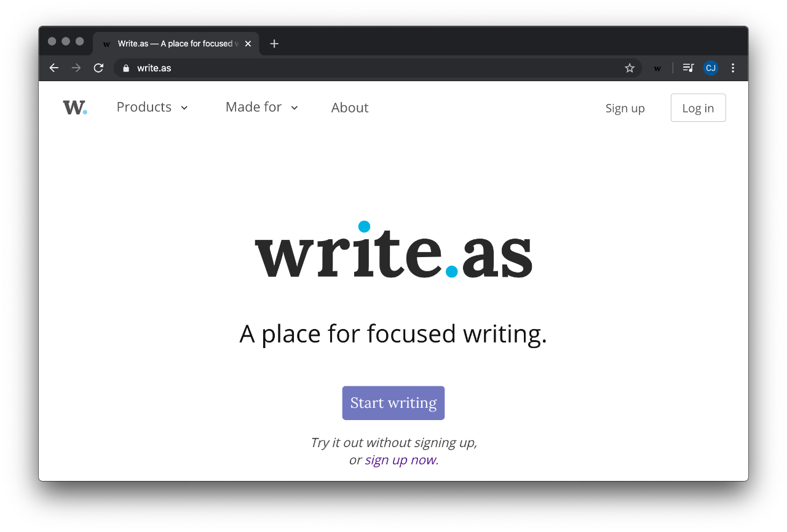787x532 pixels.
Task: Expand the Products dropdown menu
Action: [152, 107]
